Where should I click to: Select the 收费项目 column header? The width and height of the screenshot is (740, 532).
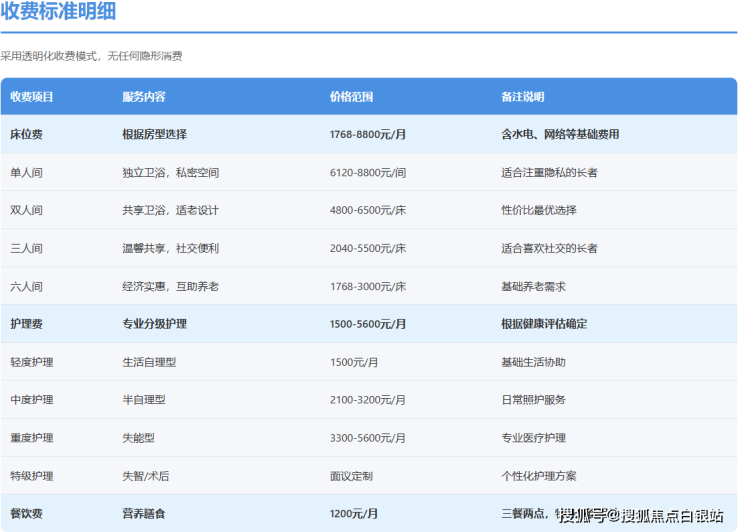[32, 97]
